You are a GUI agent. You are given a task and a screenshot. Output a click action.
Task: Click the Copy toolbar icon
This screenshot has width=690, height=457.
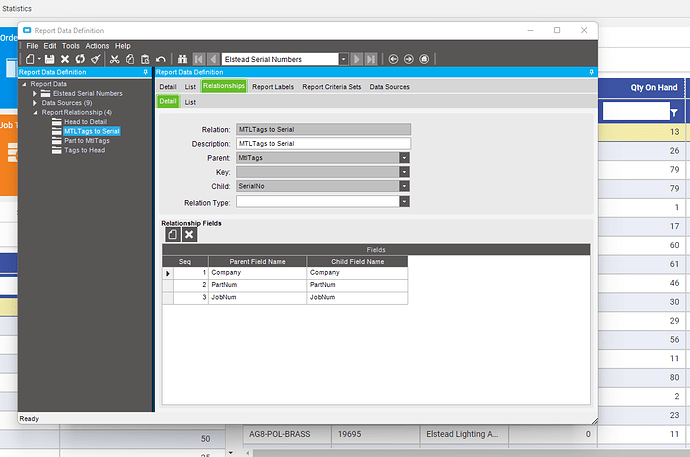(130, 59)
